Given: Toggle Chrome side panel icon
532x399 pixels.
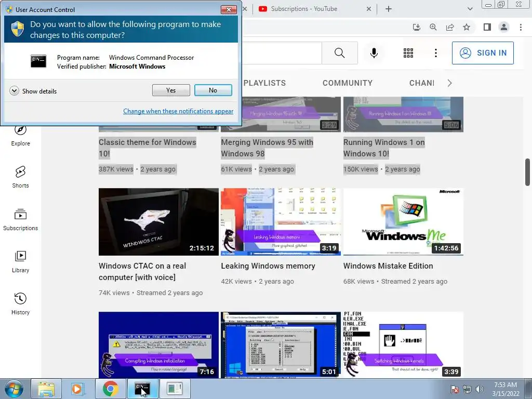Looking at the screenshot, I should [x=487, y=27].
